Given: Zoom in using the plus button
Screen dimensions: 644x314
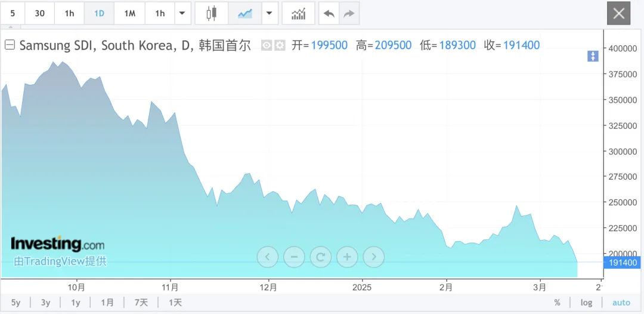Looking at the screenshot, I should click(x=347, y=257).
